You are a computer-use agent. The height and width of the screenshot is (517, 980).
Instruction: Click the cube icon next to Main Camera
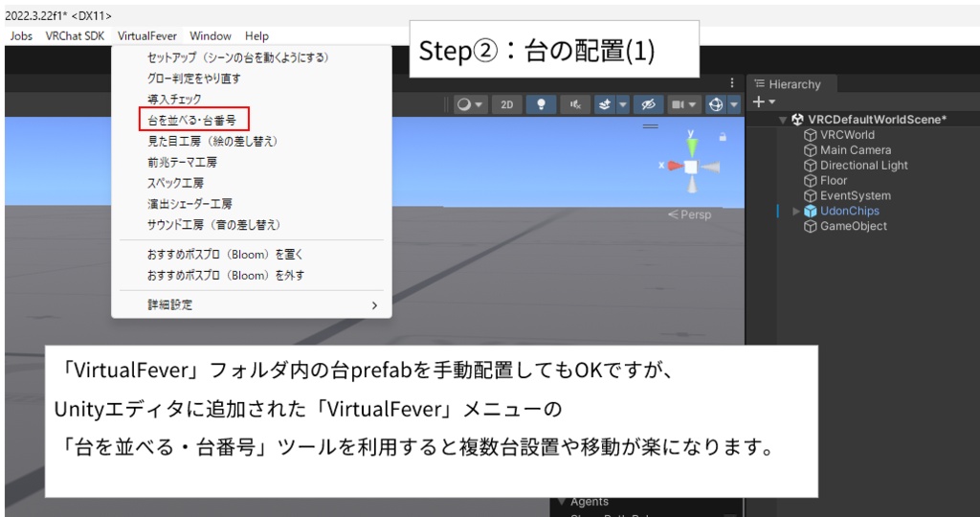810,150
